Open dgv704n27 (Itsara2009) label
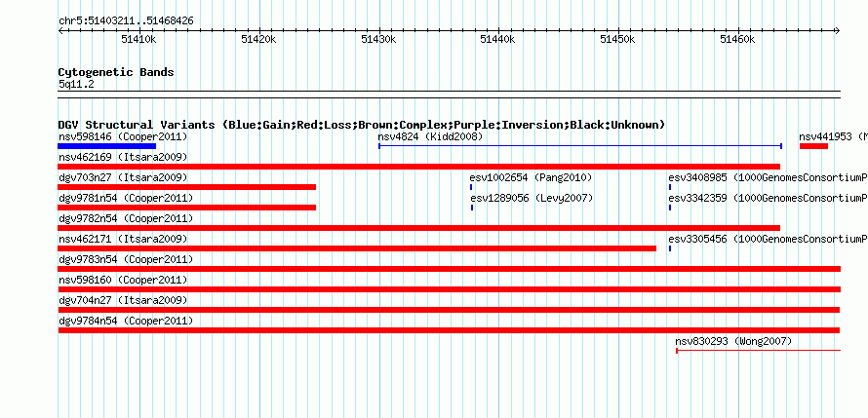The width and height of the screenshot is (868, 418). [123, 300]
